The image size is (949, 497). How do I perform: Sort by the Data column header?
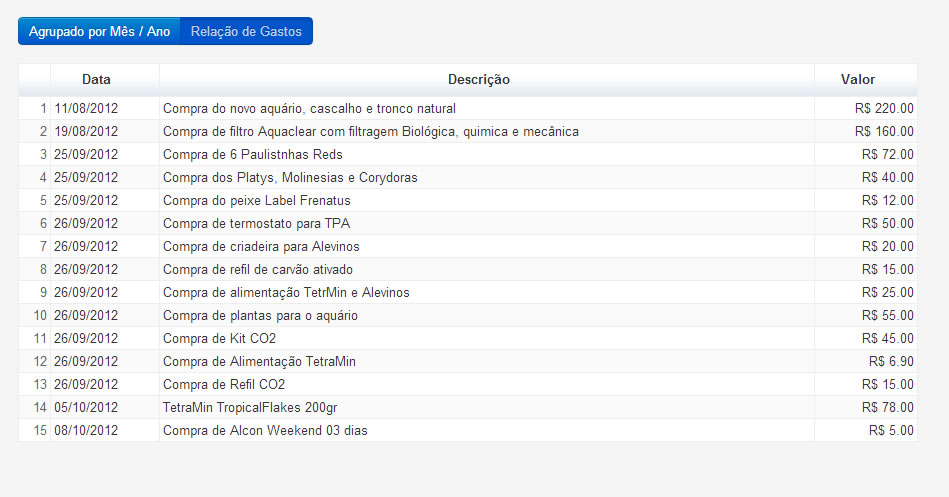[105, 80]
